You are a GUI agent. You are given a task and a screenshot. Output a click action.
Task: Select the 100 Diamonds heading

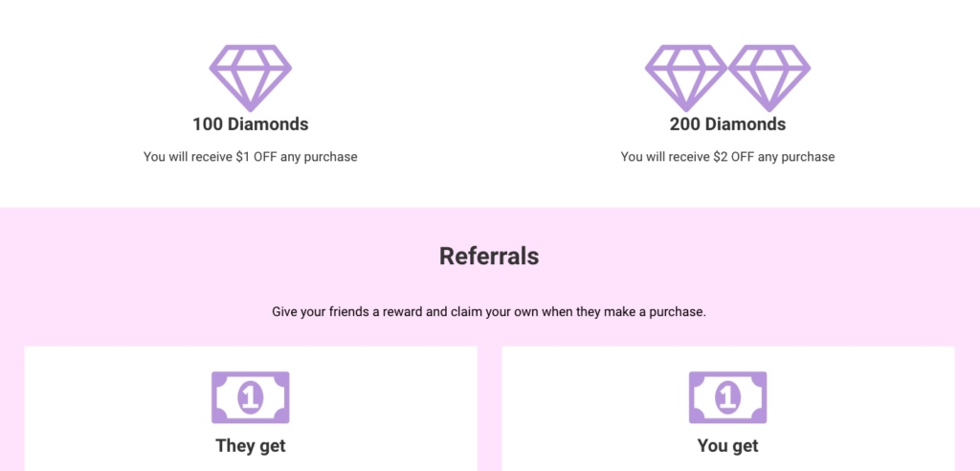(x=250, y=123)
